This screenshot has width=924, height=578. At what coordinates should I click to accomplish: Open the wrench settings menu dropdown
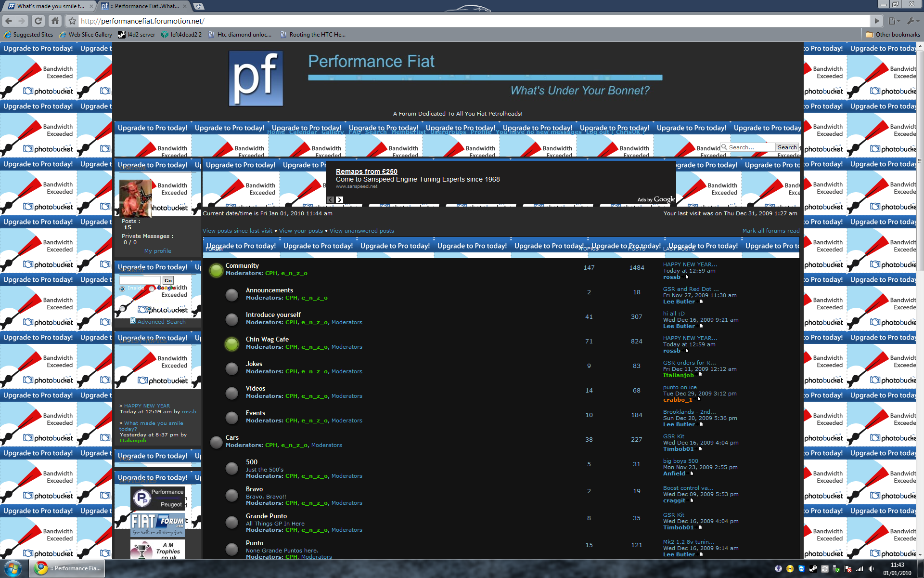[x=912, y=21]
